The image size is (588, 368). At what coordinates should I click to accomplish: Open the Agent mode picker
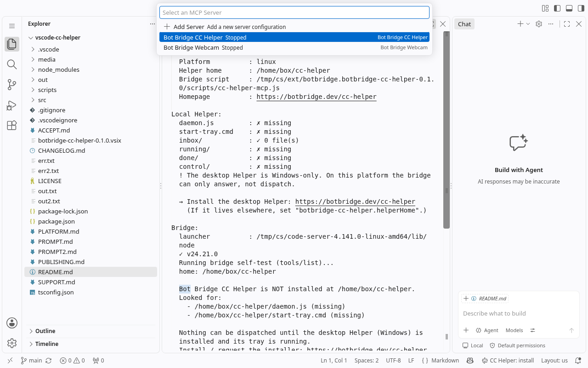click(487, 330)
